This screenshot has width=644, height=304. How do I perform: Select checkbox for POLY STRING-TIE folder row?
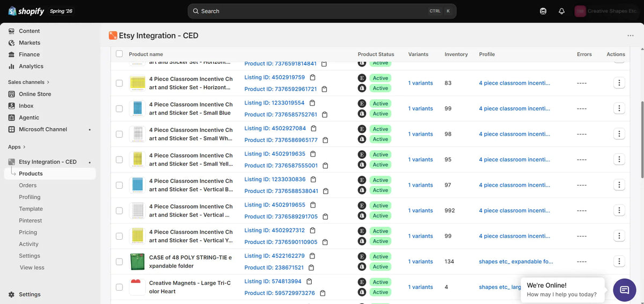click(119, 262)
